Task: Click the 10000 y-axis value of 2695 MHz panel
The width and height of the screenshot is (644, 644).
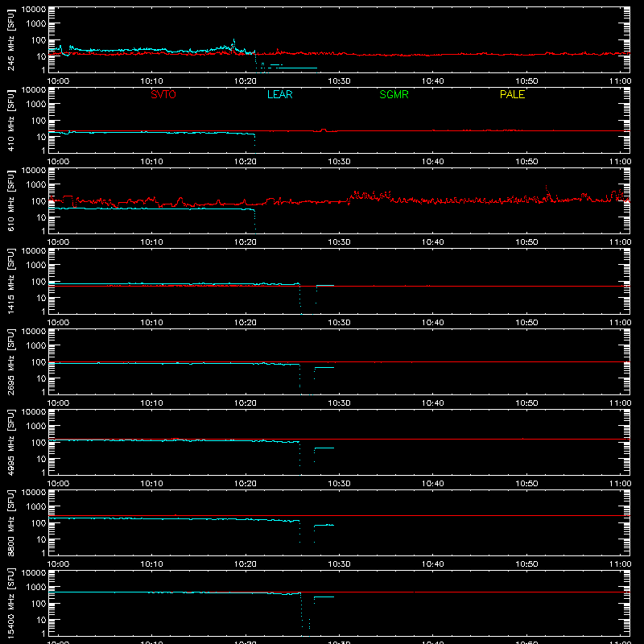Action: pyautogui.click(x=34, y=332)
